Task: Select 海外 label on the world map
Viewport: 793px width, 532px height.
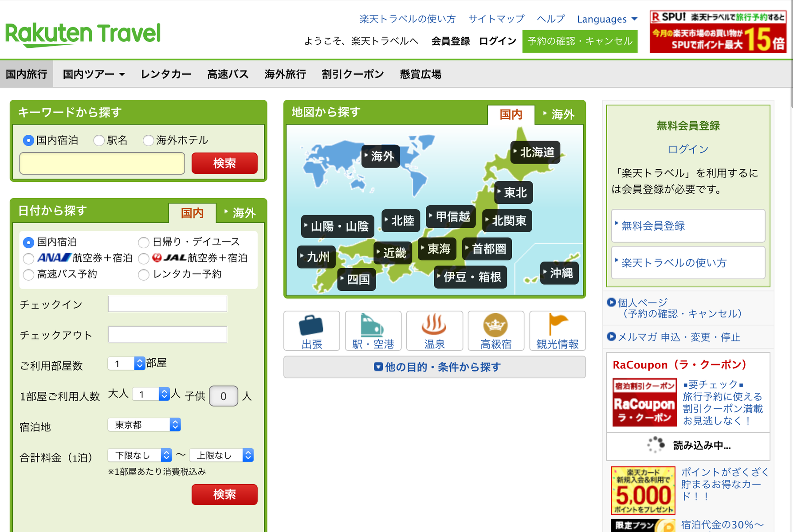Action: click(381, 156)
